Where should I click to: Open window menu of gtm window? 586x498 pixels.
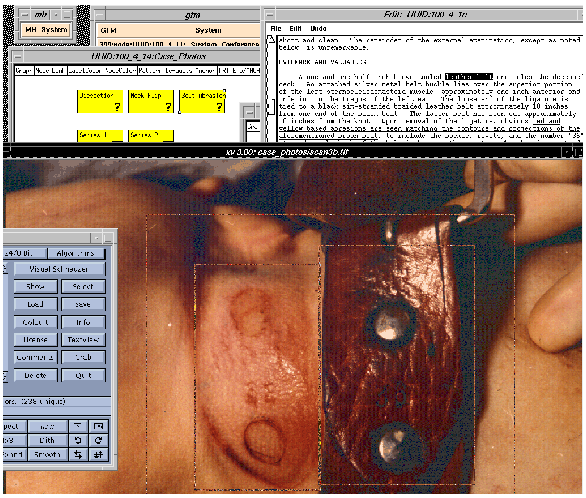99,15
